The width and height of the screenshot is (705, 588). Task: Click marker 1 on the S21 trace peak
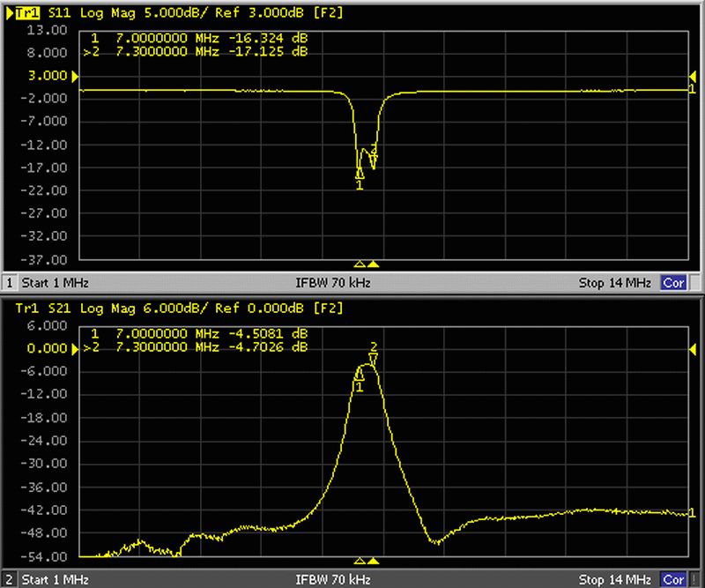point(360,376)
